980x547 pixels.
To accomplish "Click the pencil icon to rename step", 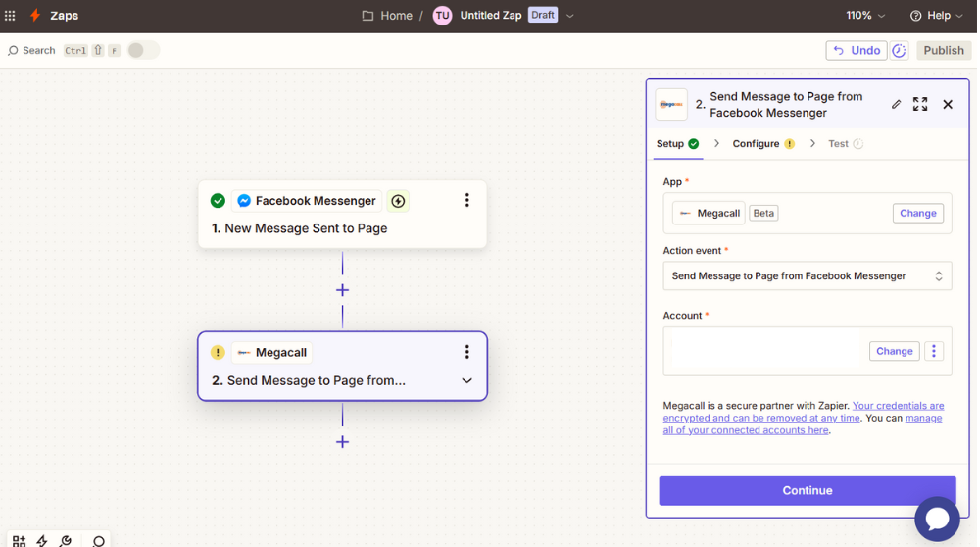I will click(896, 104).
